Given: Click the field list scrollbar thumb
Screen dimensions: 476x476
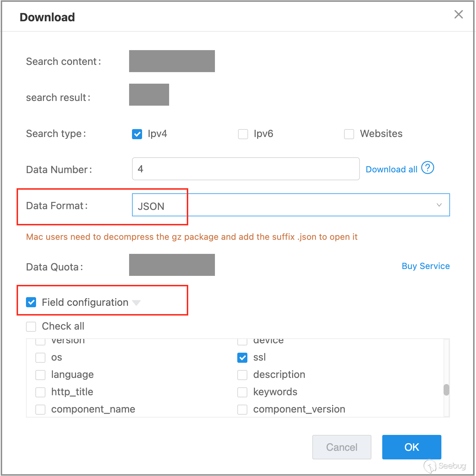Looking at the screenshot, I should click(x=446, y=390).
